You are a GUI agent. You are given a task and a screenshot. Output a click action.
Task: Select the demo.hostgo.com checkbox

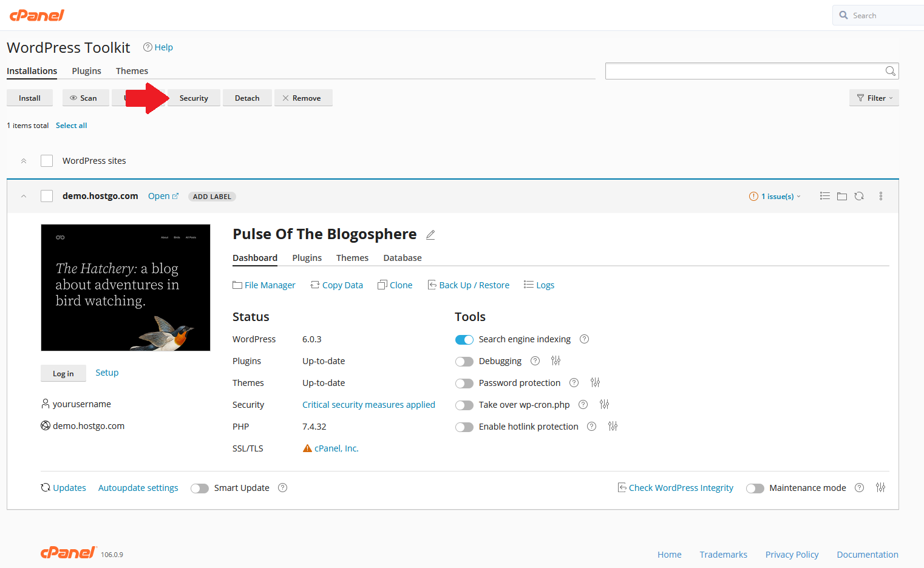coord(47,196)
